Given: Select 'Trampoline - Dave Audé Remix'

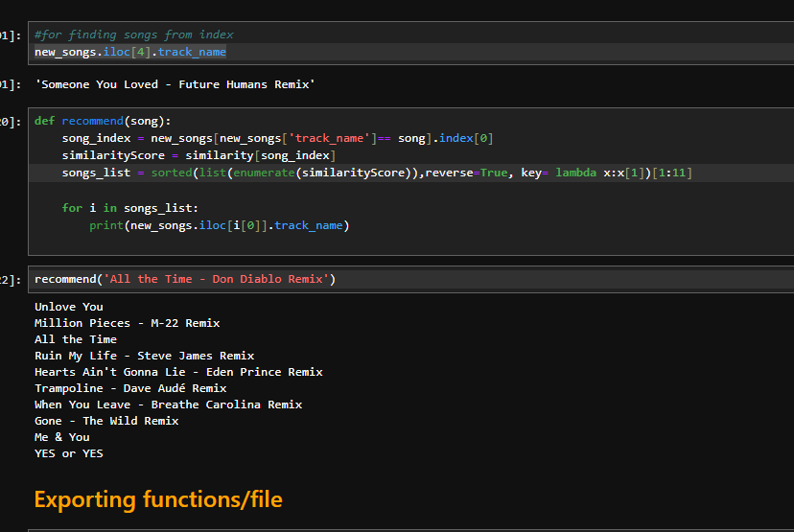Looking at the screenshot, I should click(130, 388).
